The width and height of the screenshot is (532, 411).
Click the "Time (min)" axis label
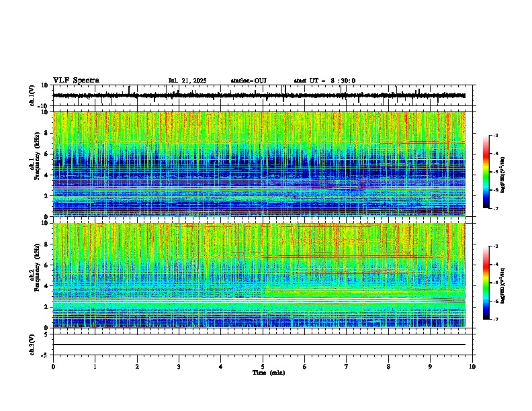tap(269, 373)
